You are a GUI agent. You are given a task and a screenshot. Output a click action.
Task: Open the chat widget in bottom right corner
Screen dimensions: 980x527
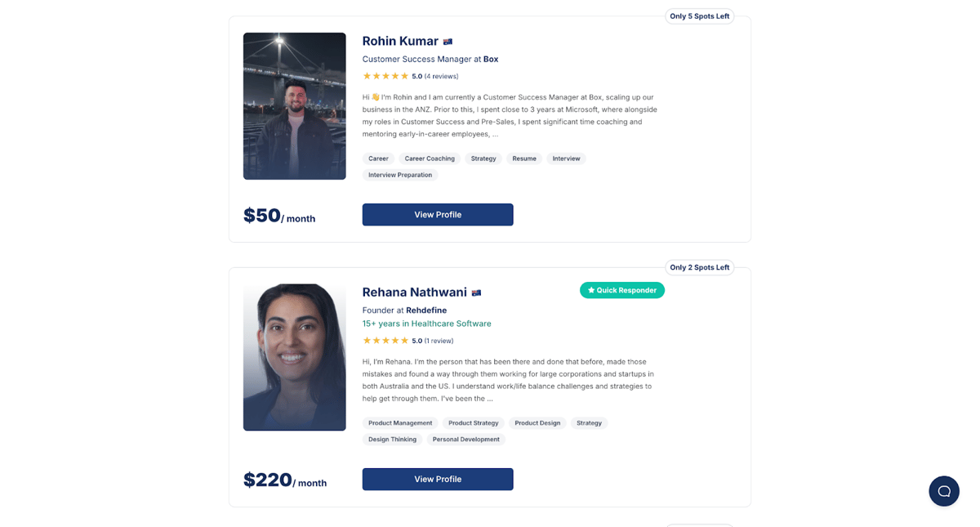[x=944, y=491]
